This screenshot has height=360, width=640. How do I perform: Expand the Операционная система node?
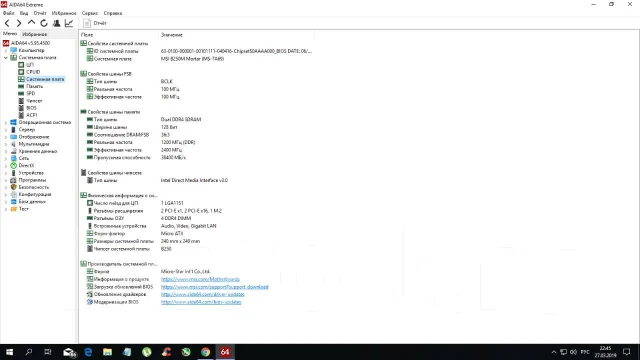[x=6, y=122]
